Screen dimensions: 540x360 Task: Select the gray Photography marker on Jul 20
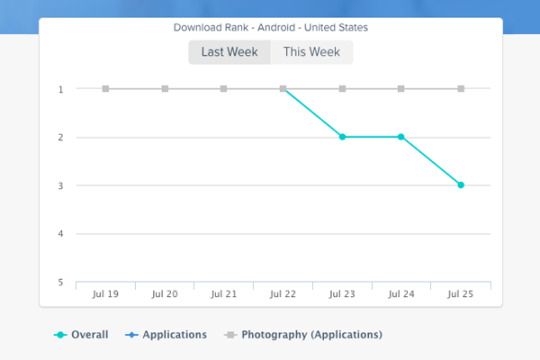[165, 89]
